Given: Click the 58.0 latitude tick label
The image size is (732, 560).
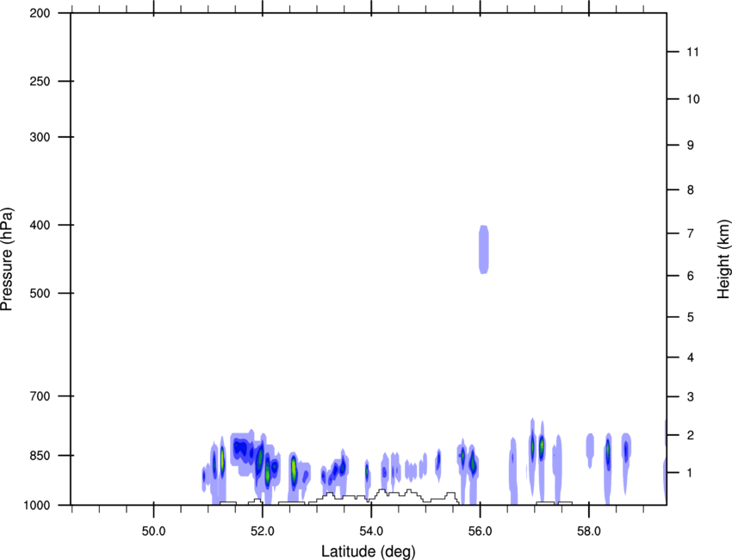Looking at the screenshot, I should point(589,532).
